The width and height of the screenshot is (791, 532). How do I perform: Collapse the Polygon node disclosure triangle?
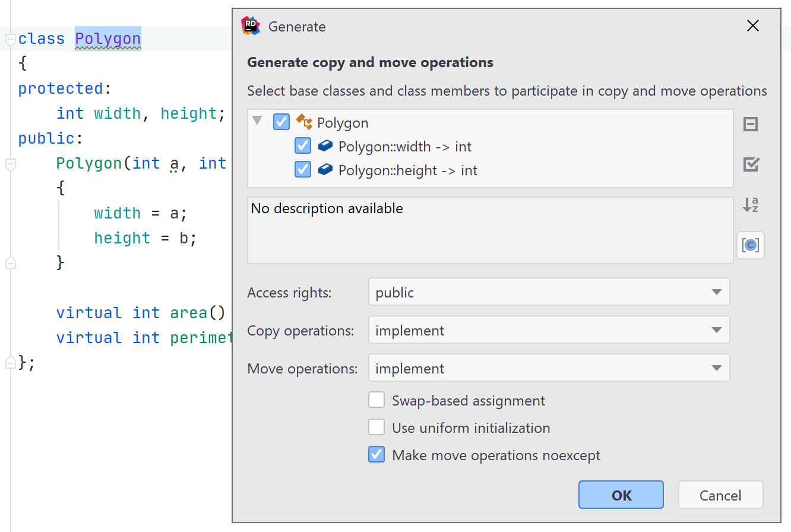tap(257, 121)
